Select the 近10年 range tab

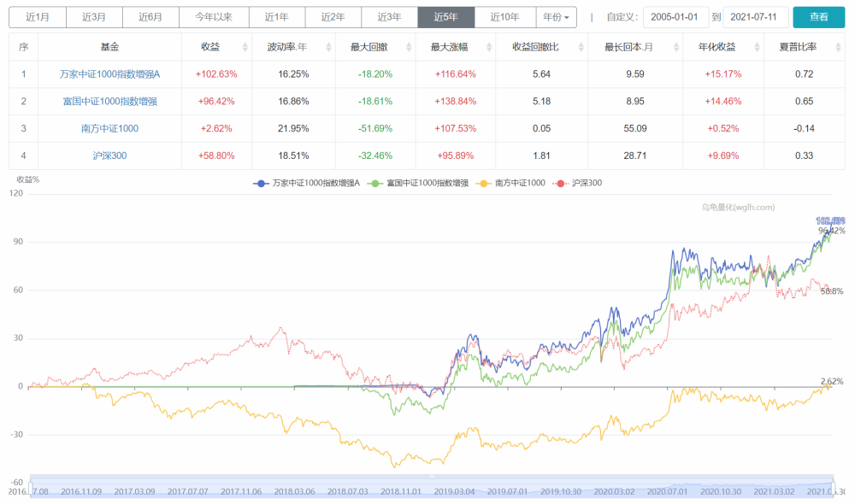(505, 17)
